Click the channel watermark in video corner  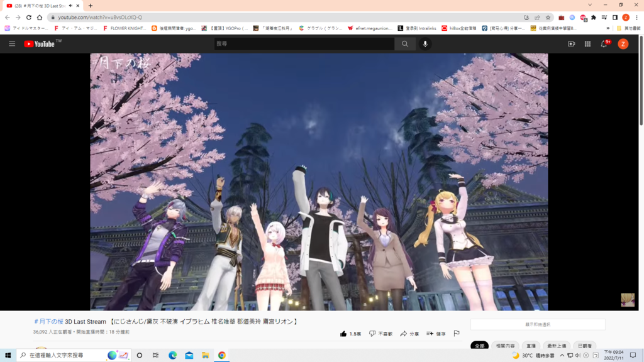coord(628,300)
